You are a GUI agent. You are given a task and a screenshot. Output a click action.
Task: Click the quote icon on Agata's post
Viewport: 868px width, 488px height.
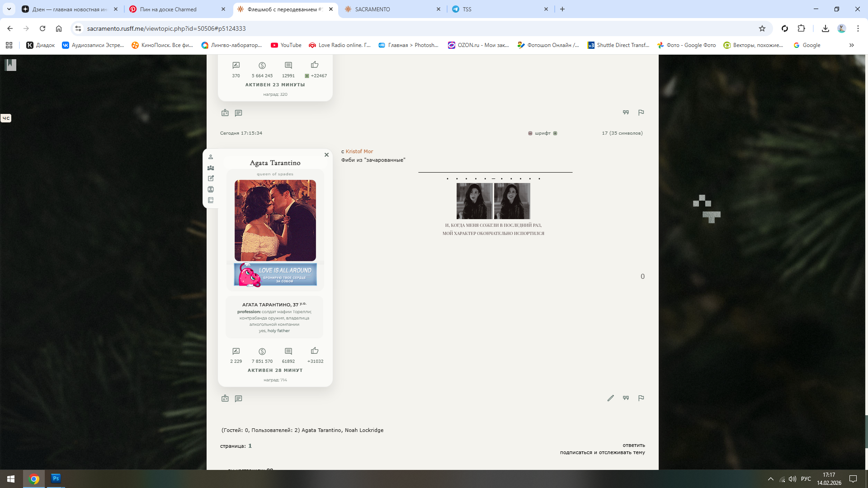tap(626, 398)
